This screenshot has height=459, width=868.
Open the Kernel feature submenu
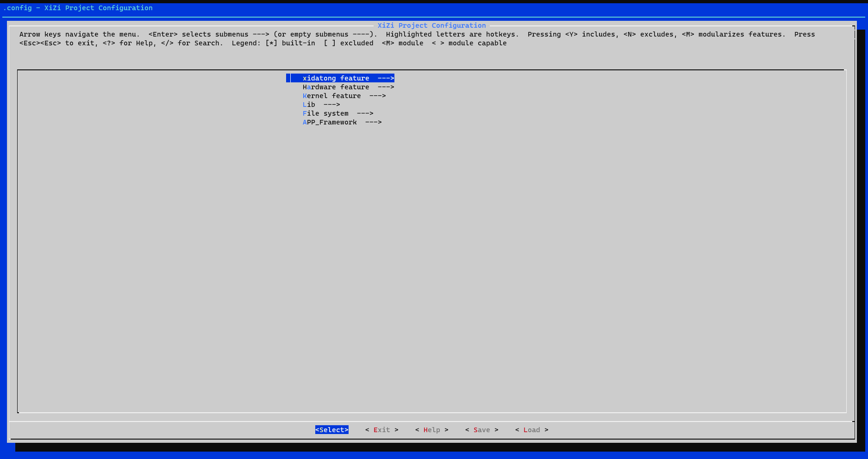pos(331,96)
